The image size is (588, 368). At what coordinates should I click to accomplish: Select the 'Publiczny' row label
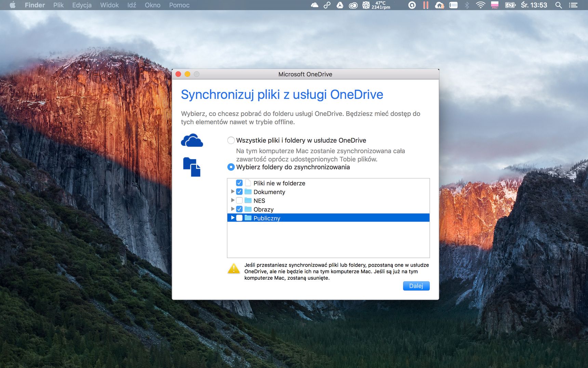pyautogui.click(x=267, y=218)
